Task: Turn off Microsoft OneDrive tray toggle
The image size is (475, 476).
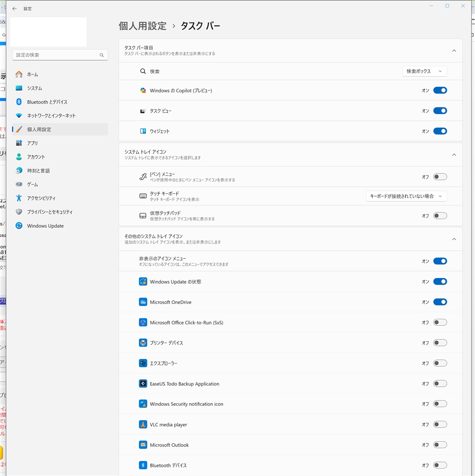Action: tap(440, 302)
